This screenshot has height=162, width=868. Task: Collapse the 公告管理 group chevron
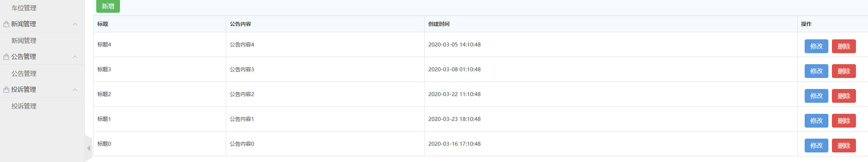(x=75, y=57)
